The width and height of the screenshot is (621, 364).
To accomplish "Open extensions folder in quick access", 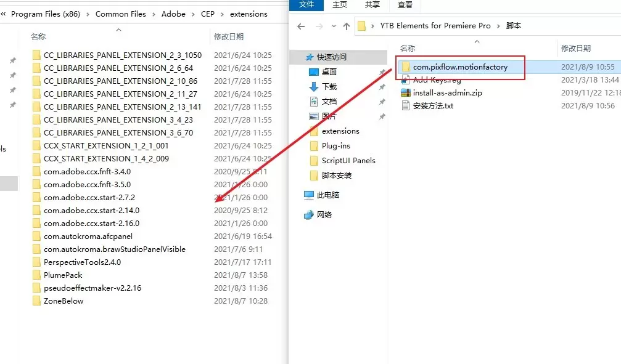I will click(340, 131).
